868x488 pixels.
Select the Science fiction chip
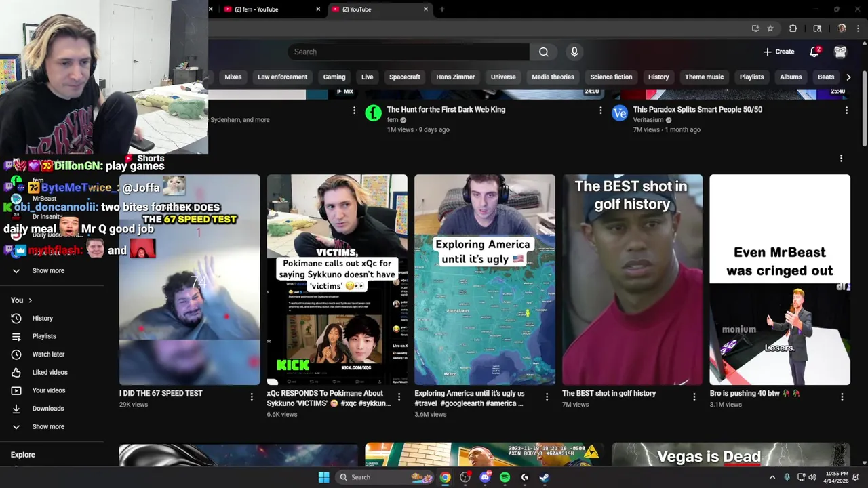[611, 77]
